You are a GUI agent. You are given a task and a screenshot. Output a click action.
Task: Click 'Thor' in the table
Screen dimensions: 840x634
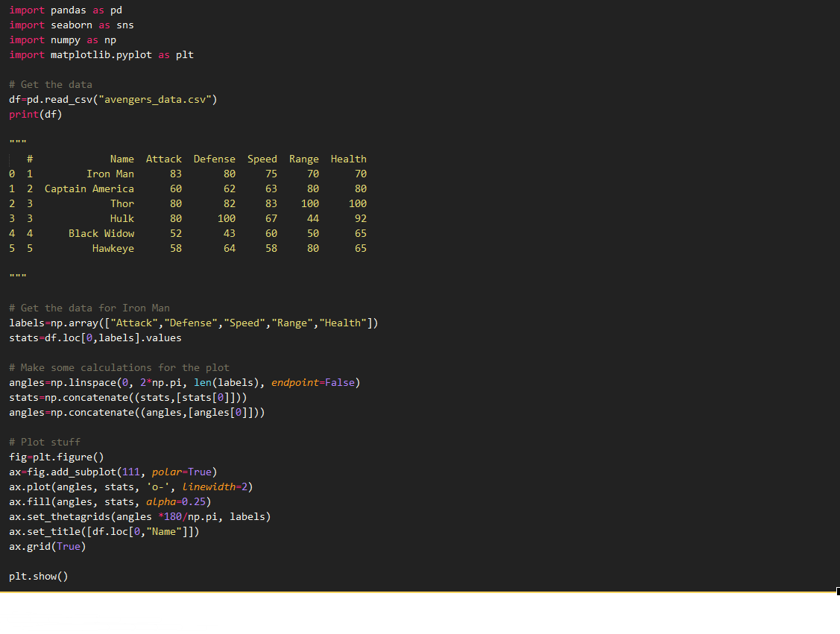(122, 204)
